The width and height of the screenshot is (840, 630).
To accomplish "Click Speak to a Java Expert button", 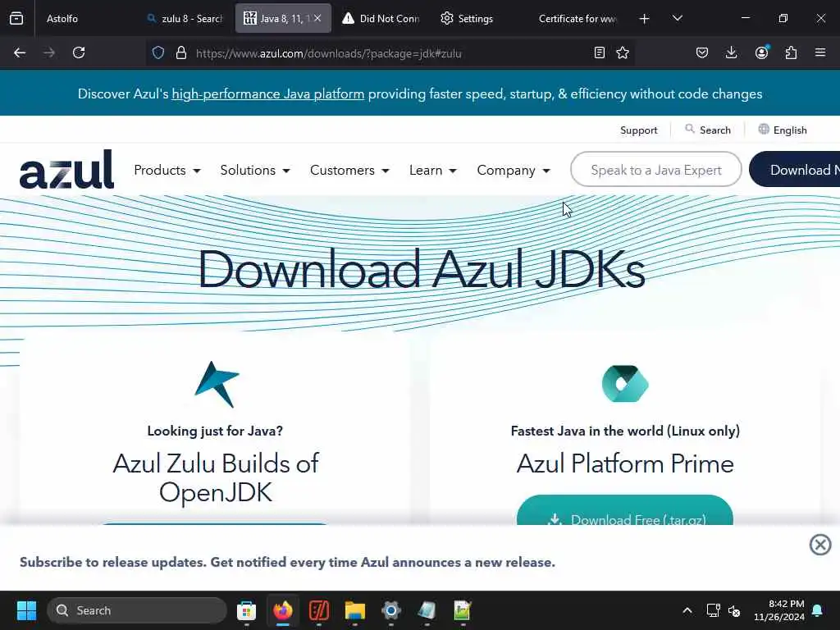I will point(656,170).
